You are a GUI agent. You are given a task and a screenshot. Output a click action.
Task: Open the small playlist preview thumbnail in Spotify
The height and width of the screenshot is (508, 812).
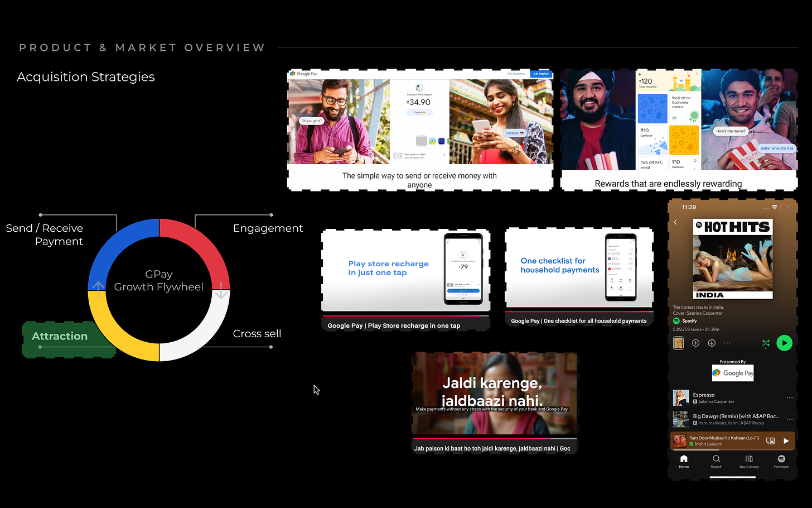(x=678, y=343)
